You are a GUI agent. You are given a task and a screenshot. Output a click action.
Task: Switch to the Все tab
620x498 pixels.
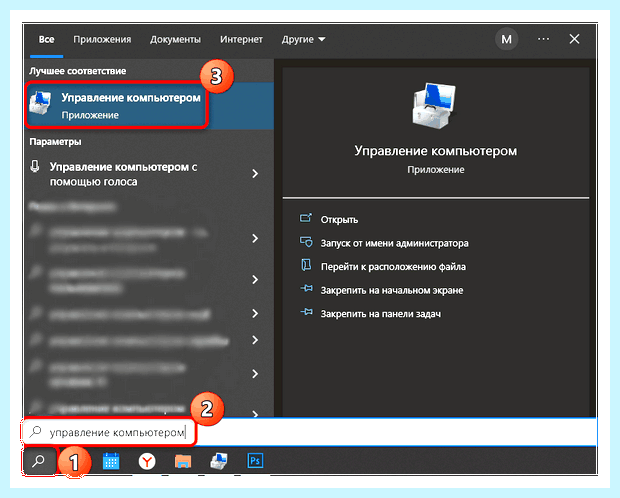47,40
